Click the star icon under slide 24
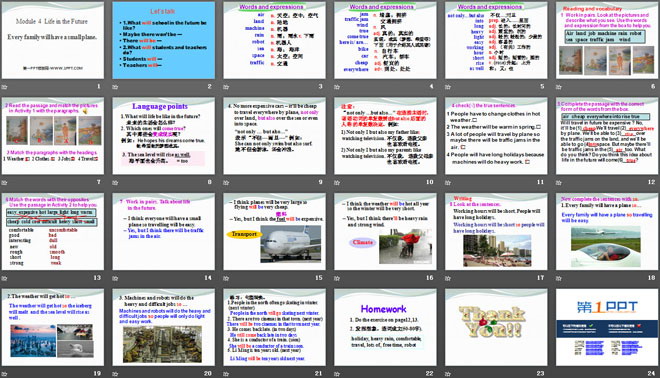 pyautogui.click(x=559, y=374)
